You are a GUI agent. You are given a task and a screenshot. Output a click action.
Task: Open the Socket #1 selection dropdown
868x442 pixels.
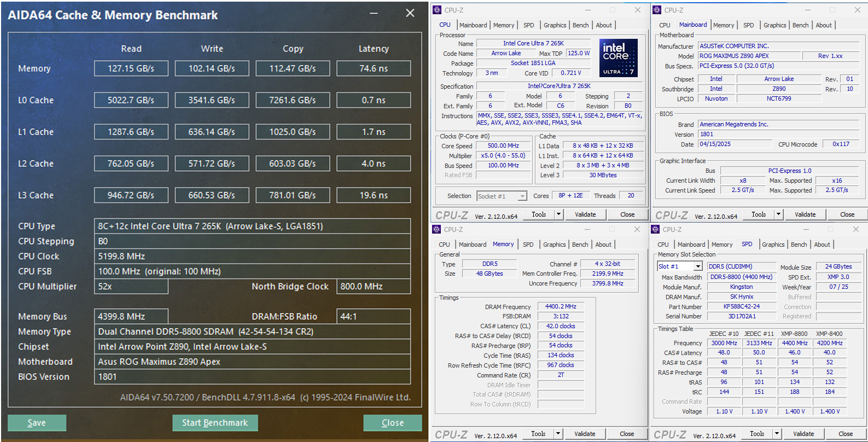522,196
